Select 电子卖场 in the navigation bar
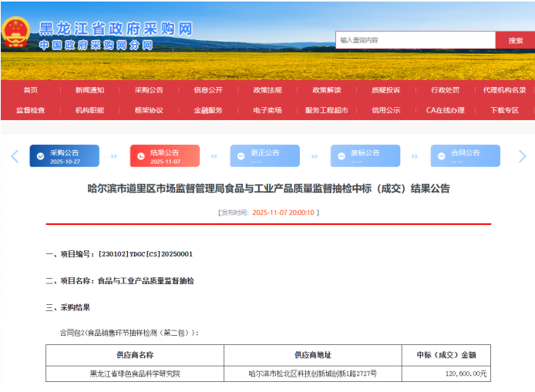 click(267, 110)
